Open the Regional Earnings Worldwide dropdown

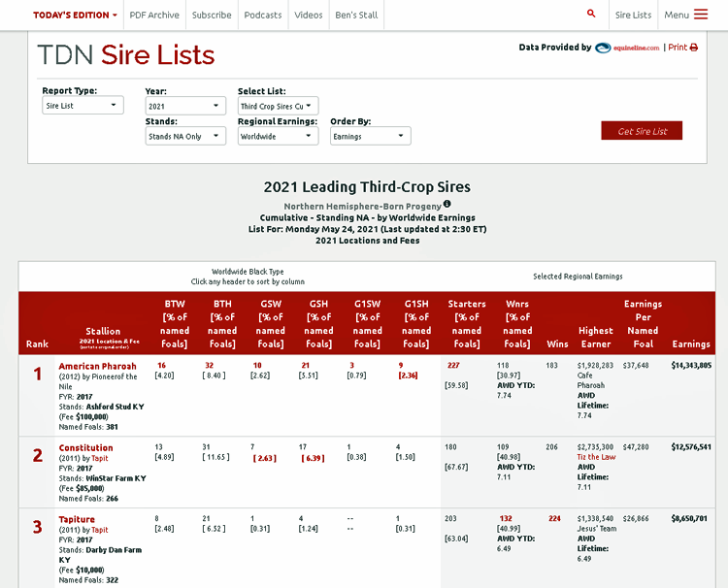pyautogui.click(x=278, y=137)
